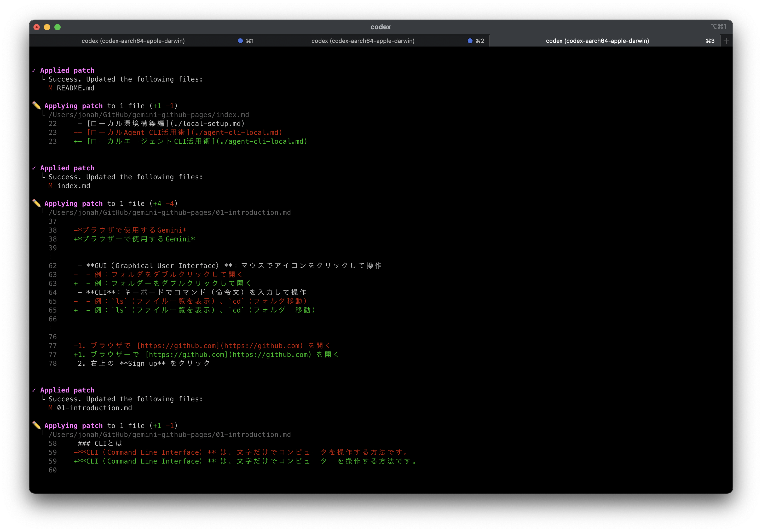The image size is (762, 532).
Task: Click the checkmark icon next to the topmost Applied patch
Action: [34, 70]
